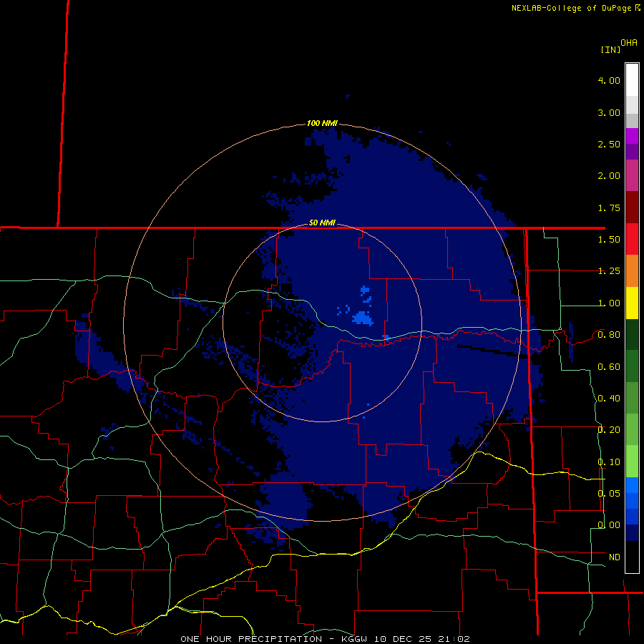Click the "KGGW" radar site identifier
Screen dimensions: 644x644
point(354,639)
